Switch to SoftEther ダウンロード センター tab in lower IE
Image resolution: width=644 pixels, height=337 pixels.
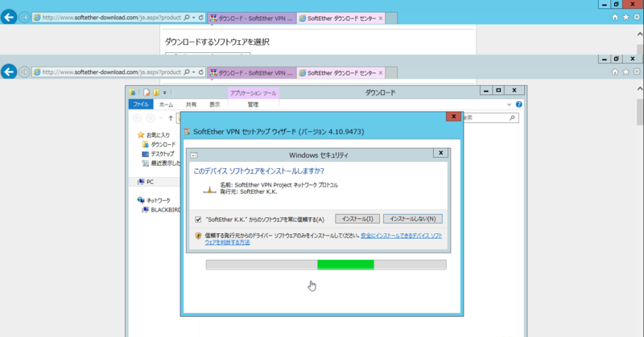(x=341, y=73)
